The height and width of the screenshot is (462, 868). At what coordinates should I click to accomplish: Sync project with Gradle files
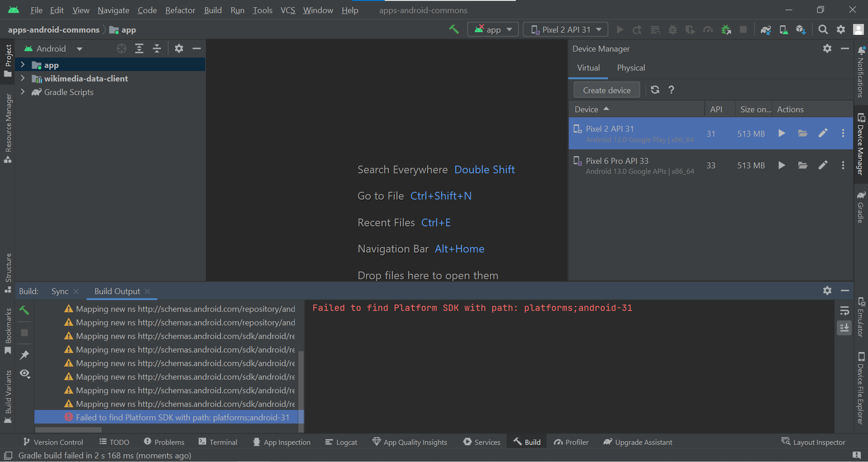(766, 29)
